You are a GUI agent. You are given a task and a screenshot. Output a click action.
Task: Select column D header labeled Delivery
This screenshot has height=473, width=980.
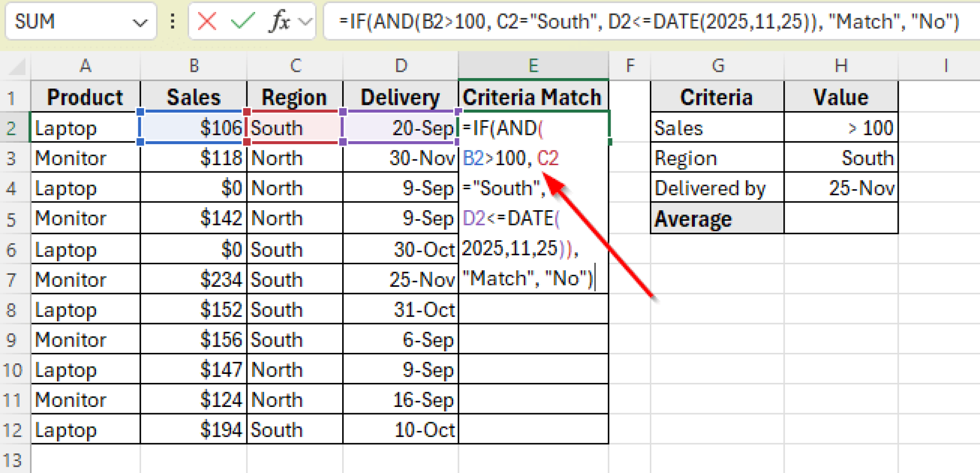pos(401,66)
